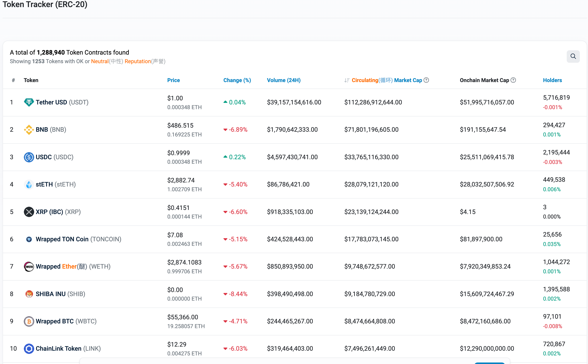The height and width of the screenshot is (364, 588).
Task: Click the Tether USD token logo
Action: click(29, 102)
